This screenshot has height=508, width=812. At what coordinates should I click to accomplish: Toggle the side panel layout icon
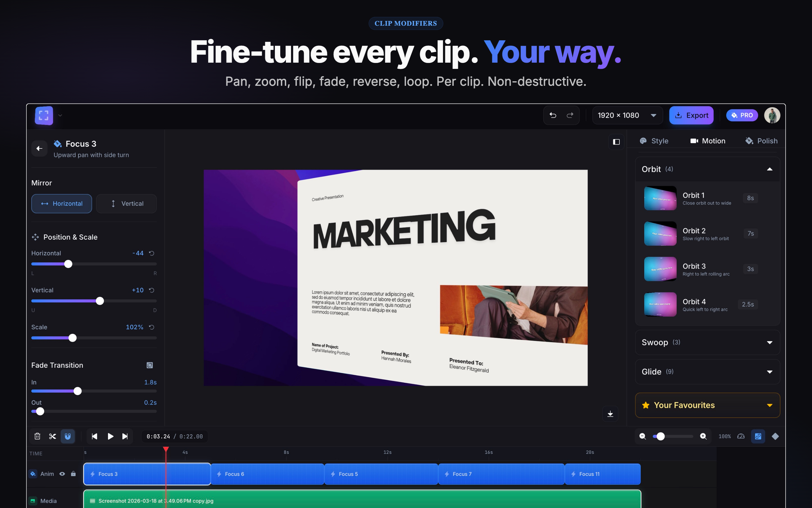tap(616, 142)
